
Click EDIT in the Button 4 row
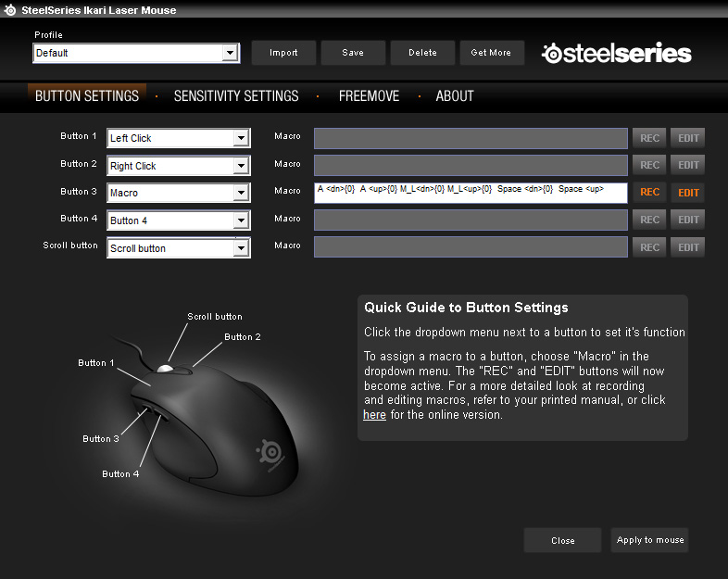coord(688,220)
